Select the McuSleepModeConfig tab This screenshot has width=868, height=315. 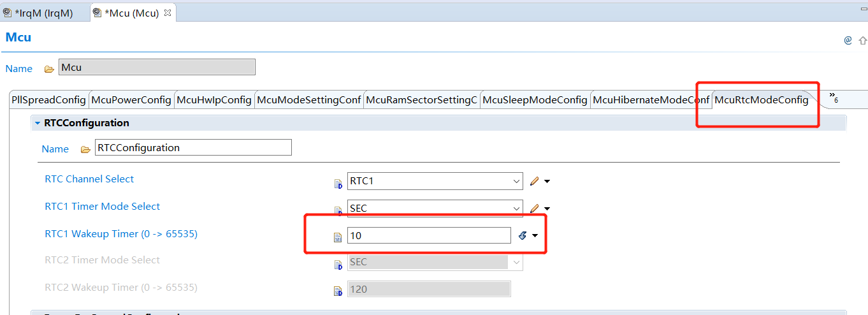click(x=535, y=100)
